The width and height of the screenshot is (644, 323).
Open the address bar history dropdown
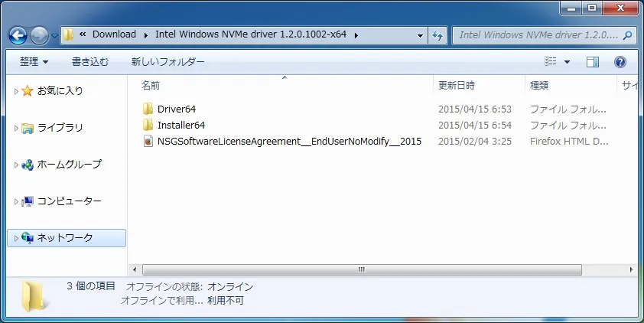[420, 35]
